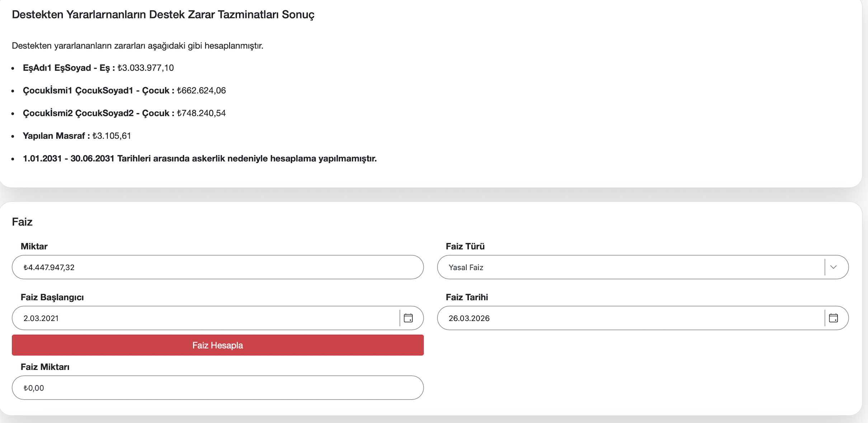
Task: Expand Faiz Türü dropdown chevron arrow
Action: click(833, 267)
